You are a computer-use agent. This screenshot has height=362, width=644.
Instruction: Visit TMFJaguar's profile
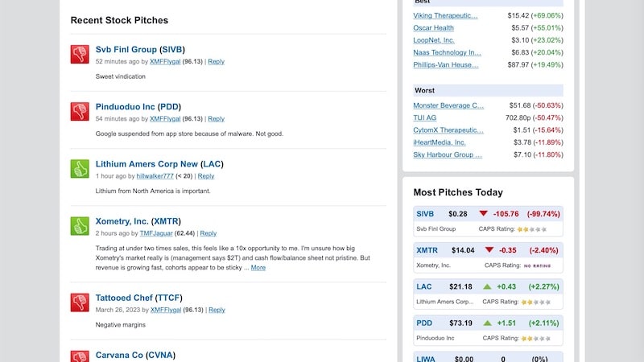pyautogui.click(x=156, y=233)
